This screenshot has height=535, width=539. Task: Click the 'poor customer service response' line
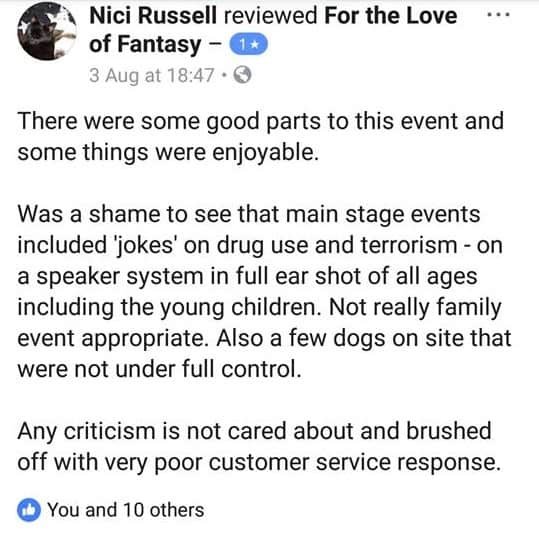coord(259,462)
